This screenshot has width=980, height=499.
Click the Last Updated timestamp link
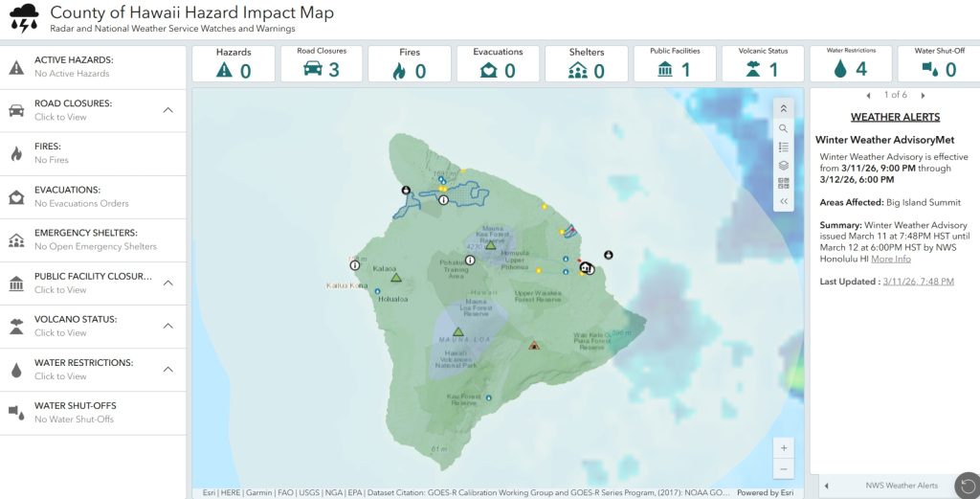point(918,282)
